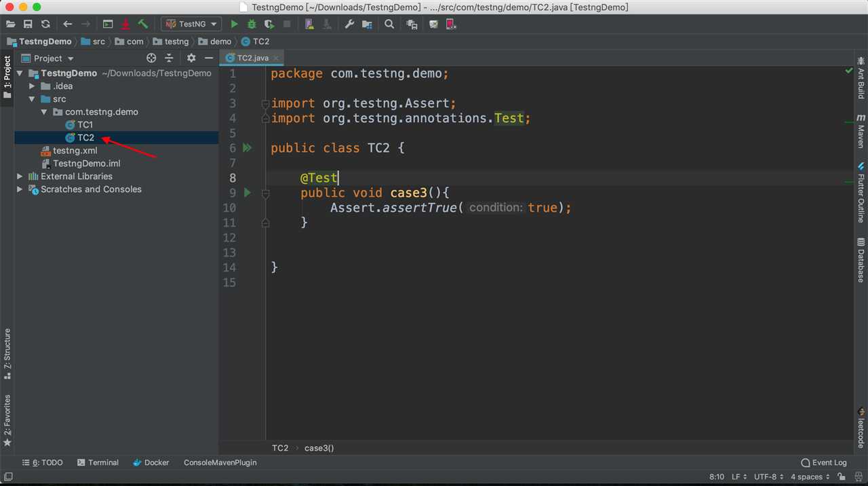This screenshot has width=868, height=486.
Task: Open Project panel gear settings
Action: tap(191, 58)
